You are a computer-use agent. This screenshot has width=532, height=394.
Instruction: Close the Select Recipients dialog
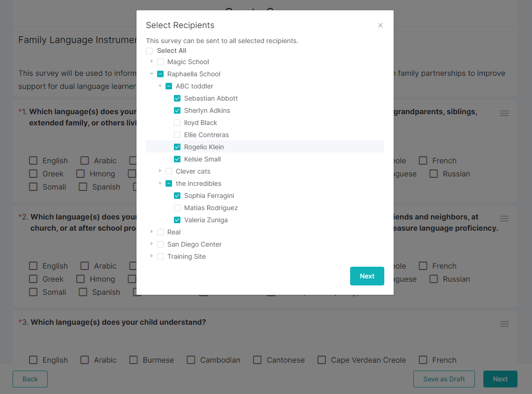point(381,25)
